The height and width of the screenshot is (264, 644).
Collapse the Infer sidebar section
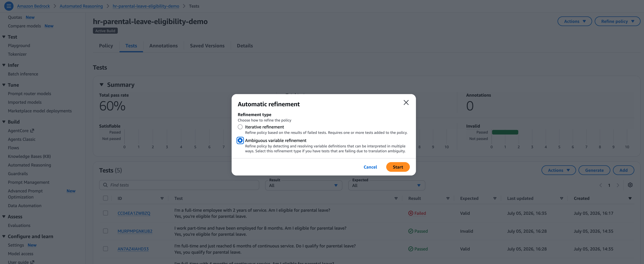coord(4,65)
